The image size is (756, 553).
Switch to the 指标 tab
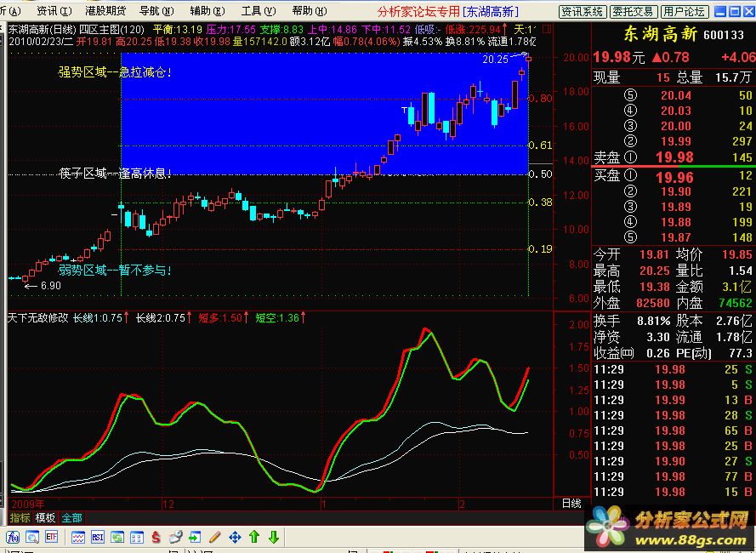coord(20,518)
